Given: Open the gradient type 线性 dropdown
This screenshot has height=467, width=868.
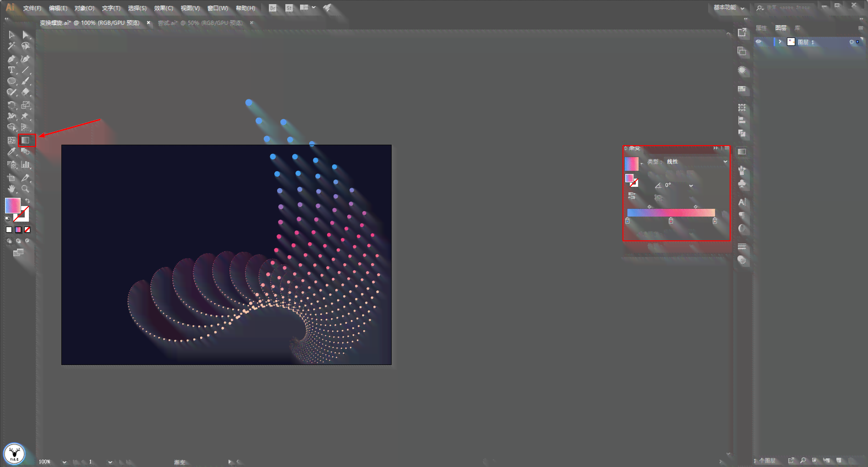Looking at the screenshot, I should [696, 162].
